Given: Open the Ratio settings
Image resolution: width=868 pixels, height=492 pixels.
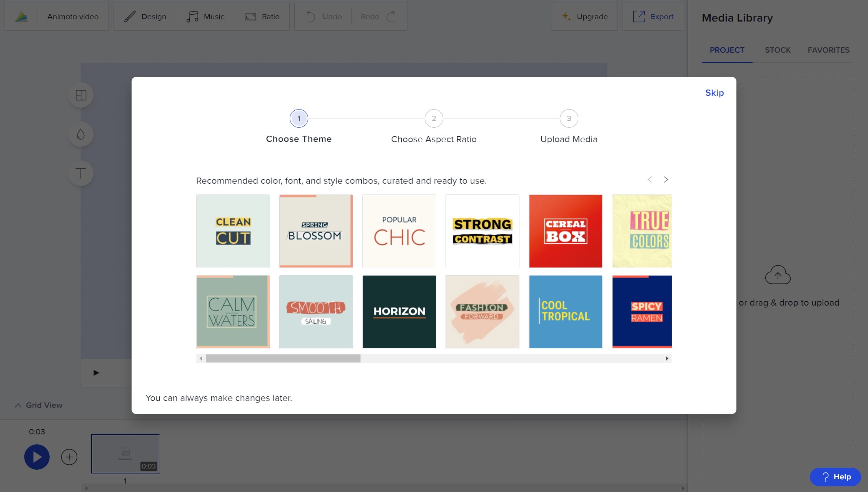Looking at the screenshot, I should coord(262,17).
